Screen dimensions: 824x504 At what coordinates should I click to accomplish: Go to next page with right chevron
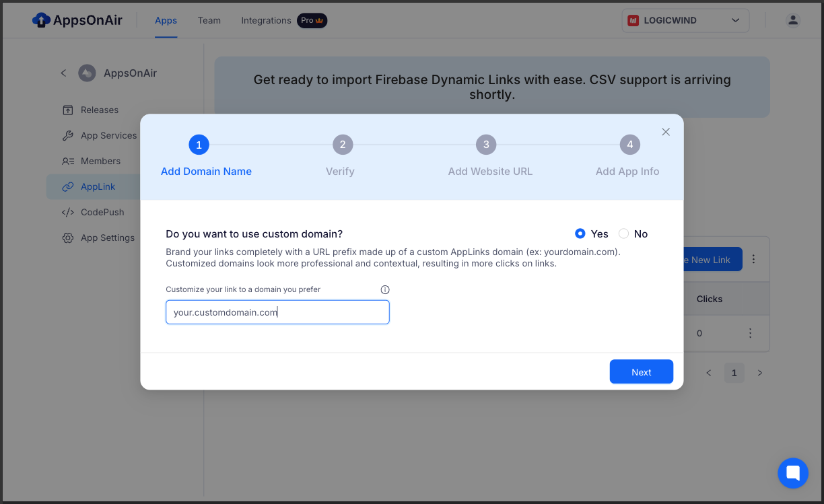tap(760, 373)
